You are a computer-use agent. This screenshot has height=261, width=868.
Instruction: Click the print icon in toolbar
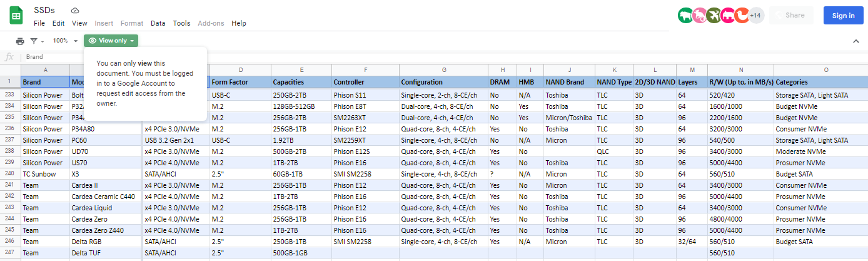coord(20,41)
